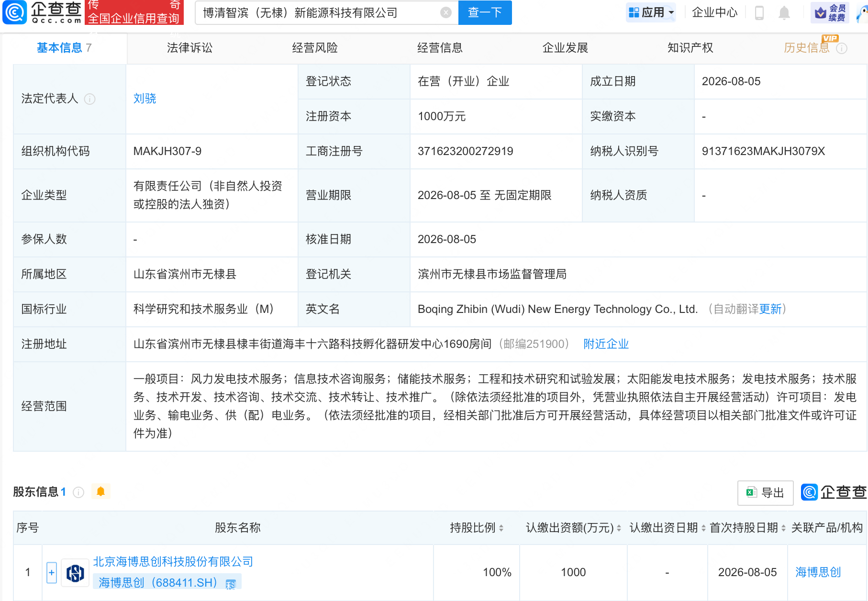This screenshot has height=601, width=868.
Task: Switch to the 基本信息 tab
Action: [x=64, y=48]
